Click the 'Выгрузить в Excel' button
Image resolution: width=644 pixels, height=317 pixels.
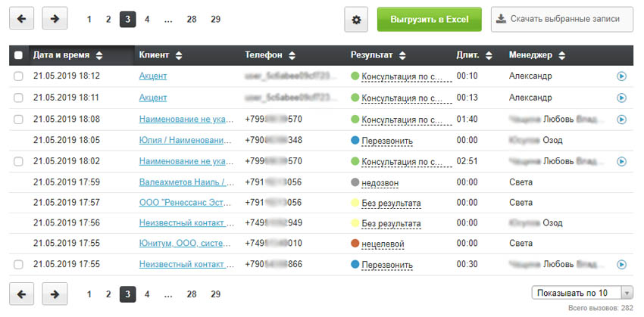(x=429, y=20)
